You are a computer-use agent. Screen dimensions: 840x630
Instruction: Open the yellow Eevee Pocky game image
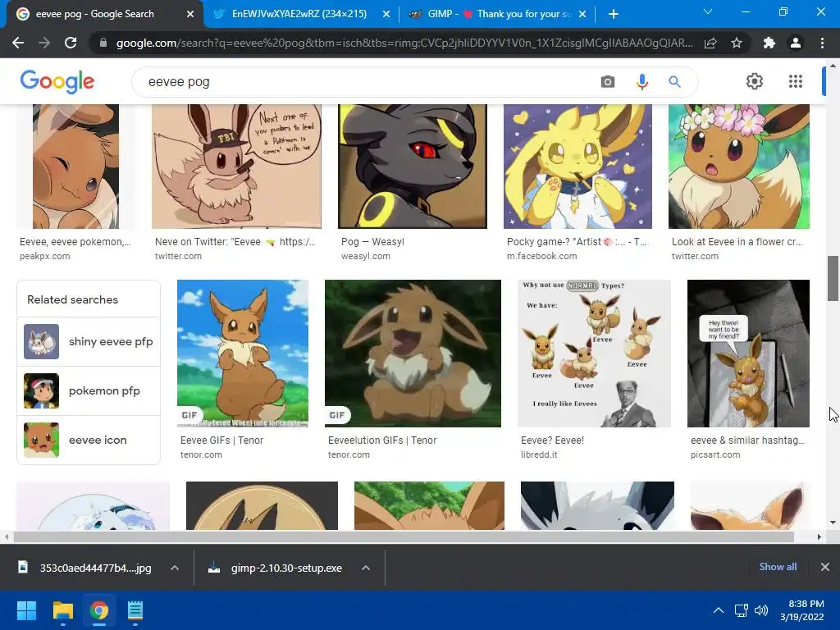(x=577, y=167)
